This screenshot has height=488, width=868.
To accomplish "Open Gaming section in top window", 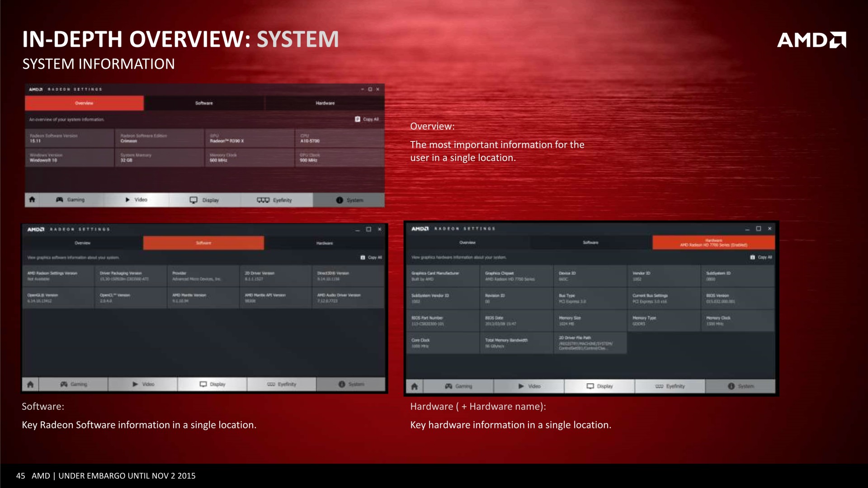I will click(x=71, y=200).
